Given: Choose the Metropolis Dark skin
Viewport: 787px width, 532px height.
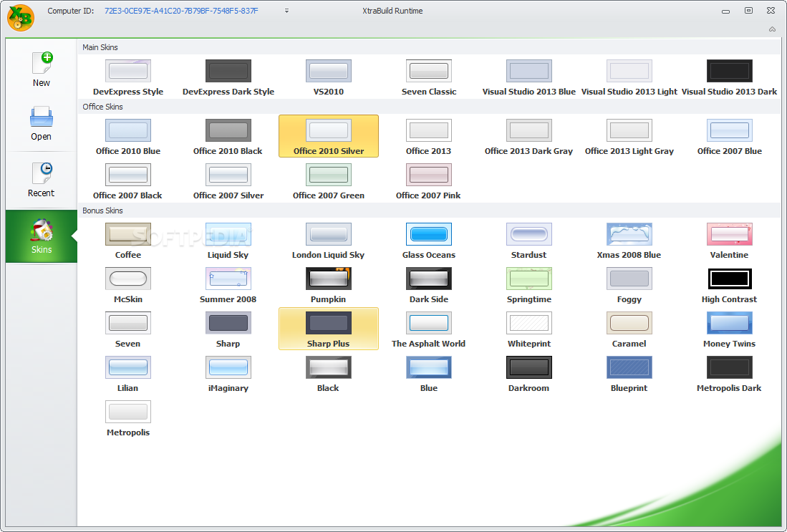Looking at the screenshot, I should point(729,374).
